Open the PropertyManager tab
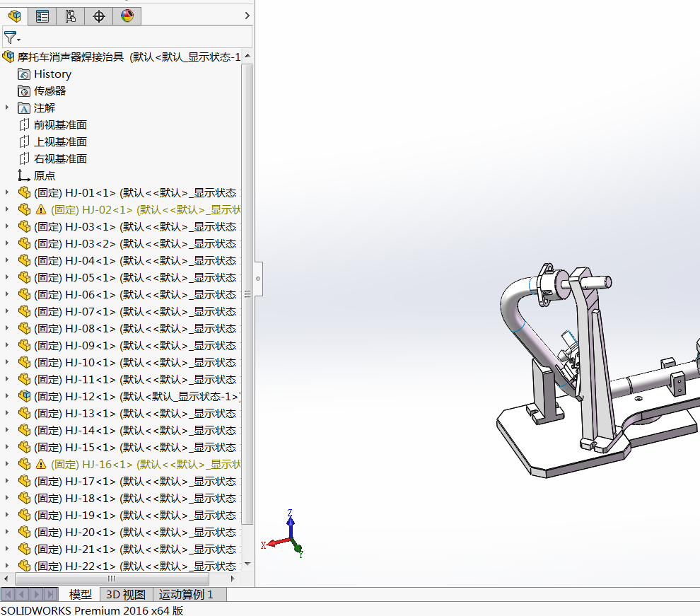Image resolution: width=700 pixels, height=616 pixels. (x=42, y=16)
